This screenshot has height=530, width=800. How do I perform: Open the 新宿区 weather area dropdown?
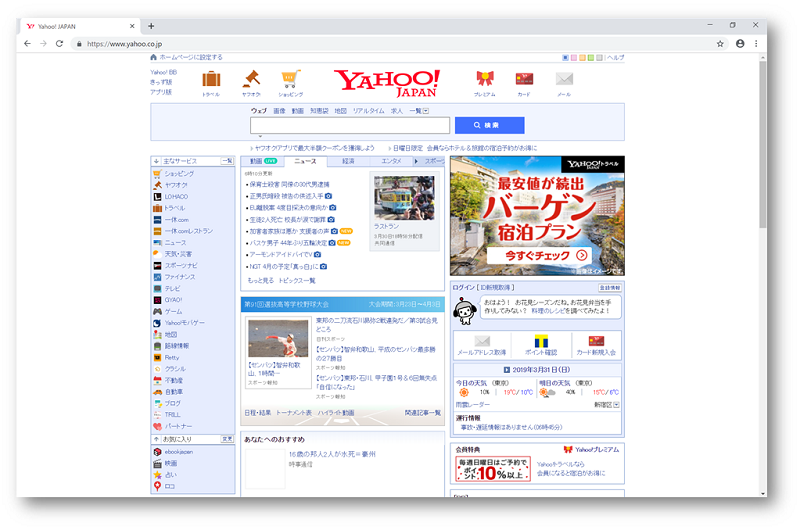pos(616,405)
